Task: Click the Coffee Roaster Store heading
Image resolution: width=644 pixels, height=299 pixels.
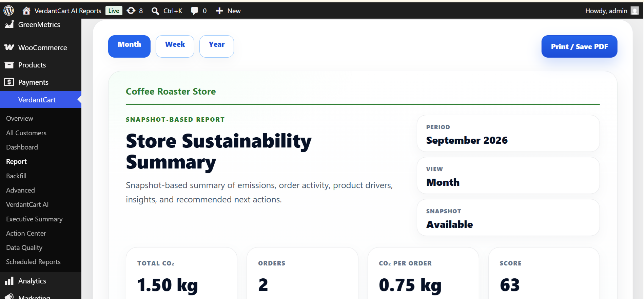Action: [171, 92]
